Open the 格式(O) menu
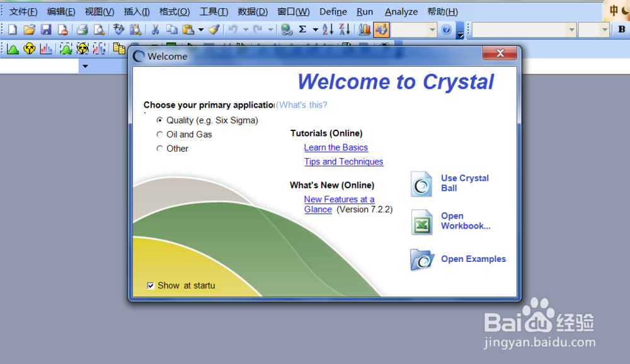This screenshot has width=630, height=364. 175,12
